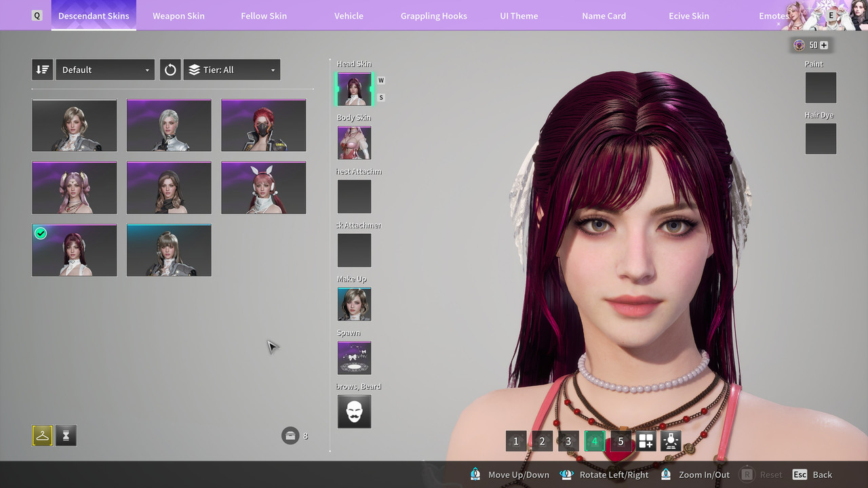This screenshot has width=868, height=488.
Task: Switch to preset slot 1
Action: pos(516,441)
